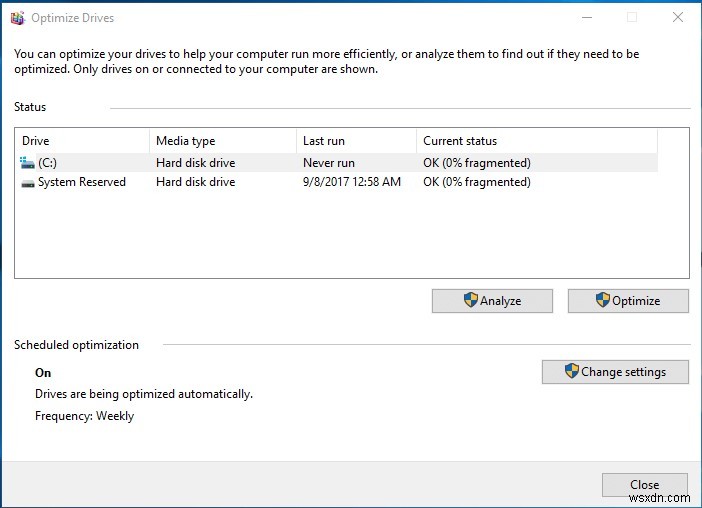Viewport: 702px width, 508px height.
Task: Analyze the selected drive
Action: [x=492, y=301]
